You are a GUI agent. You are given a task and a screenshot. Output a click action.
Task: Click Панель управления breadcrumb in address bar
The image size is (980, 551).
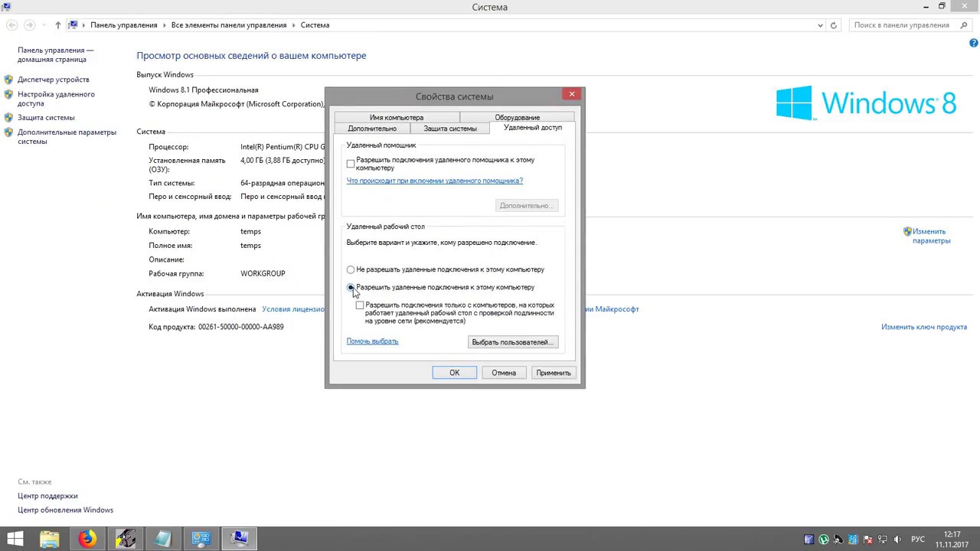click(123, 25)
